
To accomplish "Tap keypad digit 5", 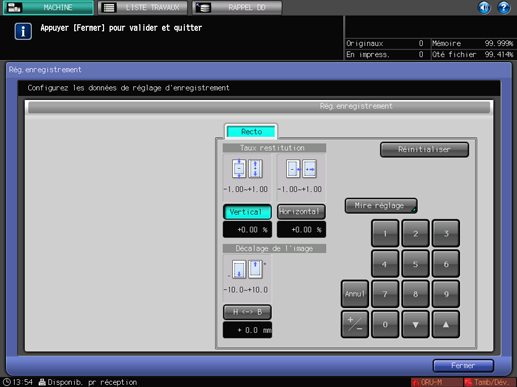I will pos(415,264).
